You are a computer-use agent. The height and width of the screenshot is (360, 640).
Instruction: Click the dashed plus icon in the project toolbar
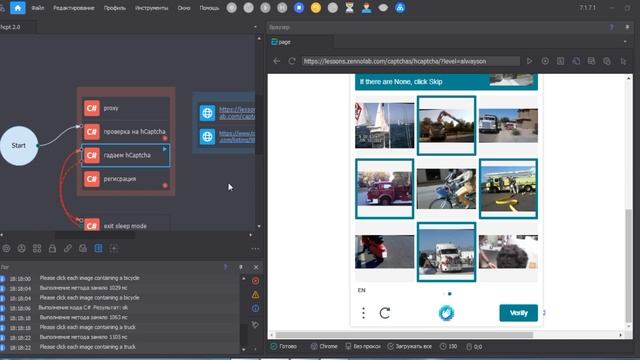coord(114,248)
